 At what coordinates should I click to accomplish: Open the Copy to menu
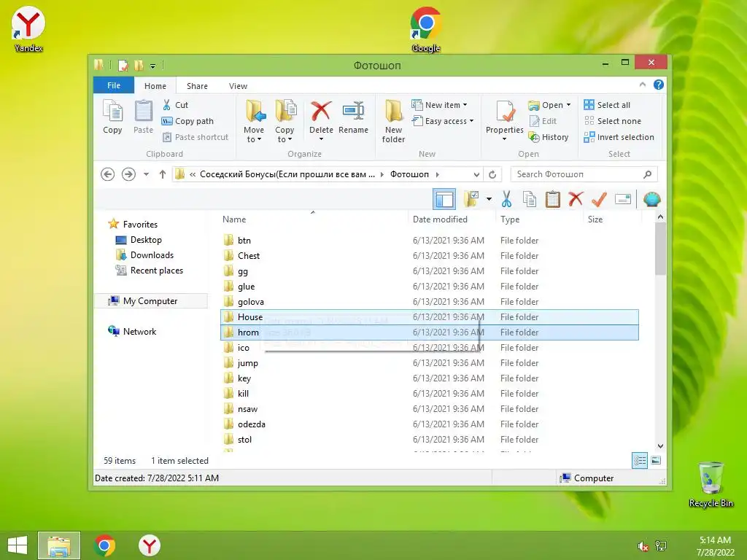pos(285,121)
